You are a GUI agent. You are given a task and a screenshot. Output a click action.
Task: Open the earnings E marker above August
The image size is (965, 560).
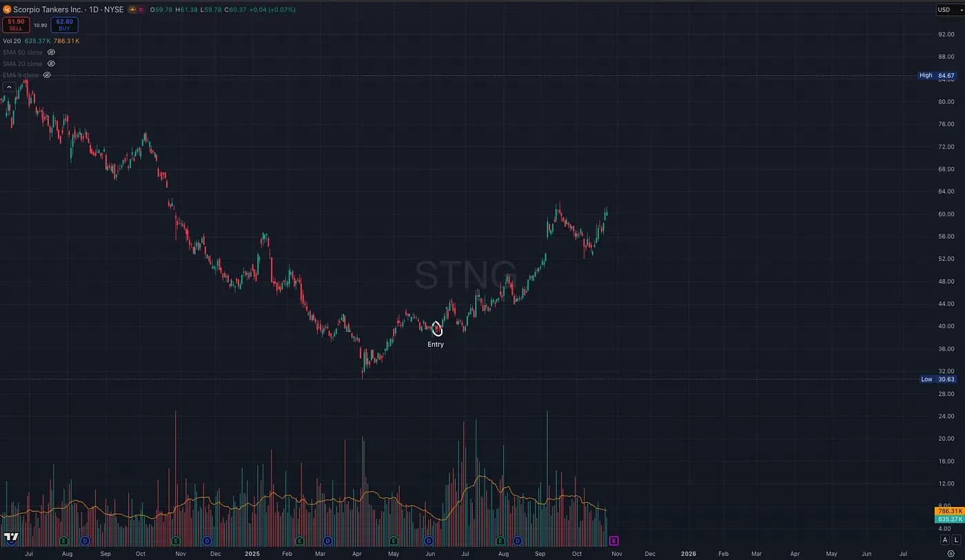pos(500,540)
